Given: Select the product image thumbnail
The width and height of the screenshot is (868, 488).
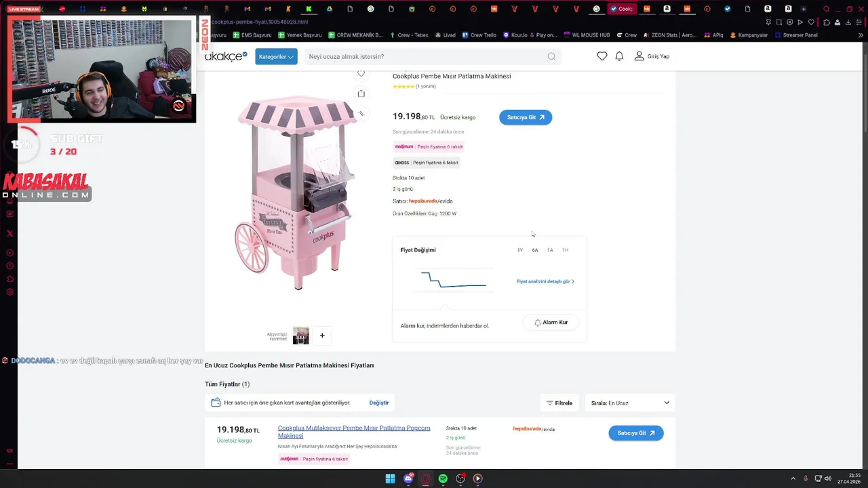Looking at the screenshot, I should coord(300,335).
